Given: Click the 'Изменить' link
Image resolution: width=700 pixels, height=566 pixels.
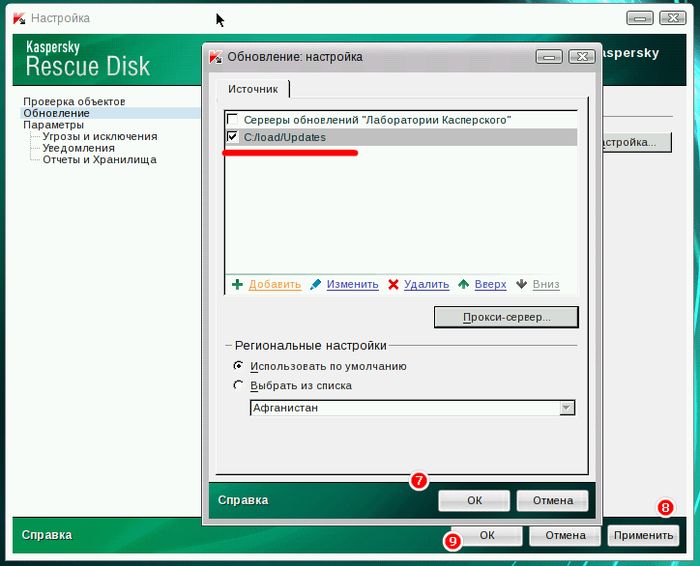Looking at the screenshot, I should point(352,284).
